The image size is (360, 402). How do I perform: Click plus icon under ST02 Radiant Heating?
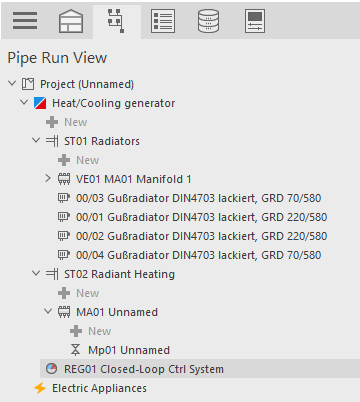tap(64, 293)
